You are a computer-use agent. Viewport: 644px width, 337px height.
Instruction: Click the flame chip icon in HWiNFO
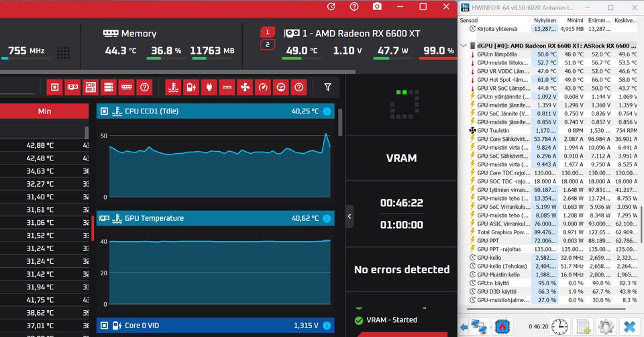502,327
